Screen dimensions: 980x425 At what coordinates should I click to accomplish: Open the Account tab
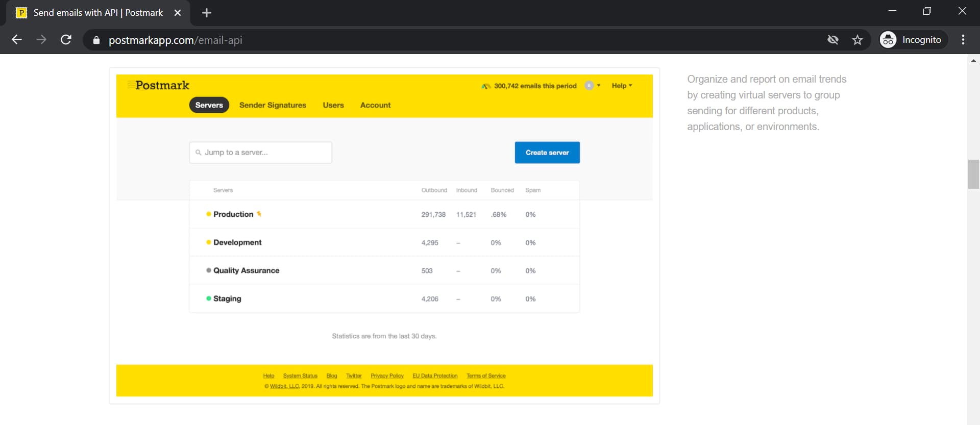(375, 105)
